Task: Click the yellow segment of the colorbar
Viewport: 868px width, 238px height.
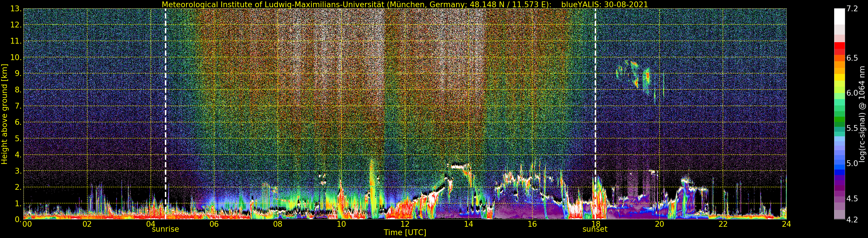Action: pos(839,77)
